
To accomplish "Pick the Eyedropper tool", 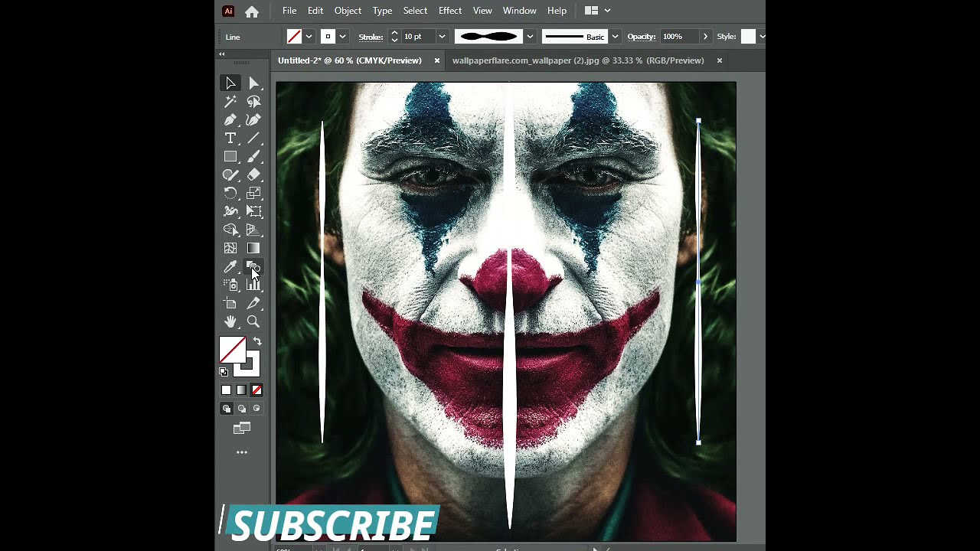I will tap(230, 267).
